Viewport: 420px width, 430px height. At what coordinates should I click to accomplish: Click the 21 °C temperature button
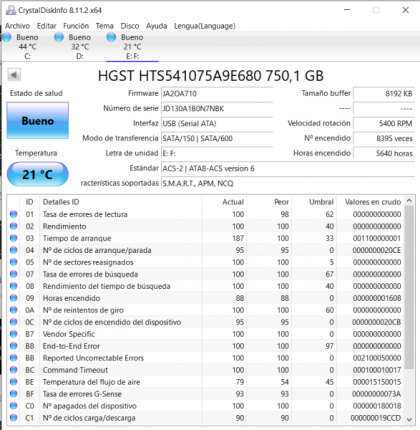(x=38, y=174)
